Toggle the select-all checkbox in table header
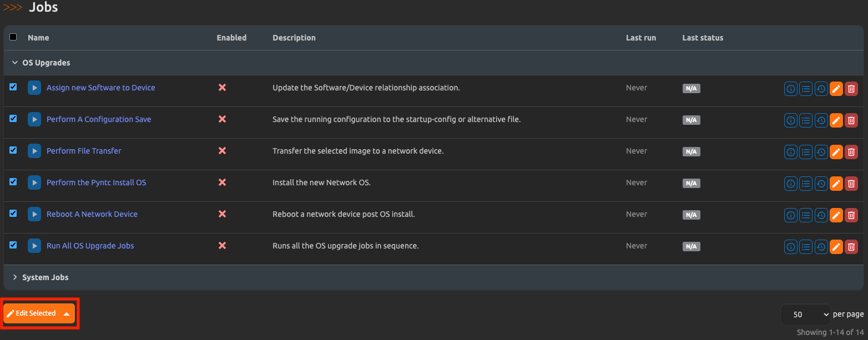Screen dimensions: 868x340 [x=13, y=37]
